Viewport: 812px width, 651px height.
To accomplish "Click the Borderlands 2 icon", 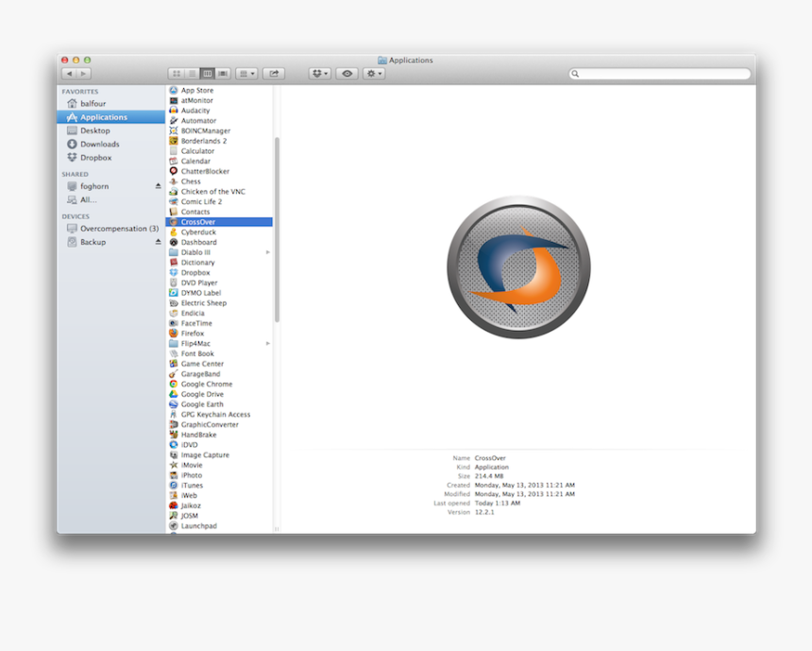I will (x=174, y=141).
